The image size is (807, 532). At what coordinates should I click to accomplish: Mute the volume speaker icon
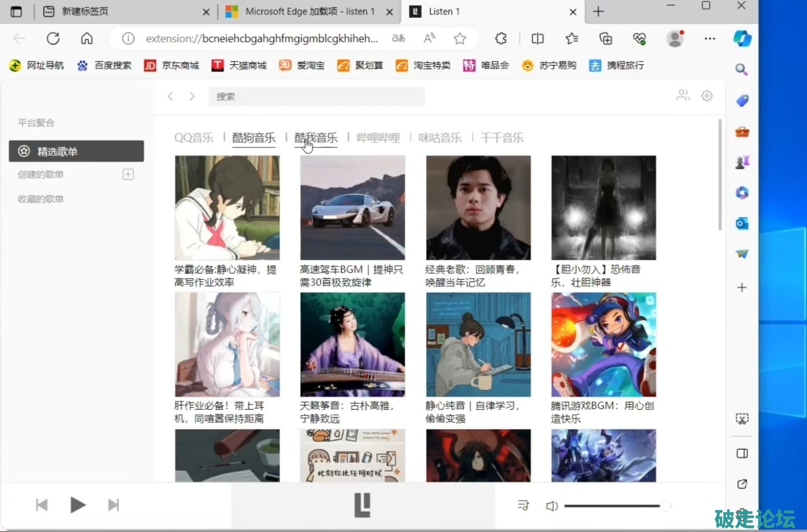pyautogui.click(x=552, y=506)
